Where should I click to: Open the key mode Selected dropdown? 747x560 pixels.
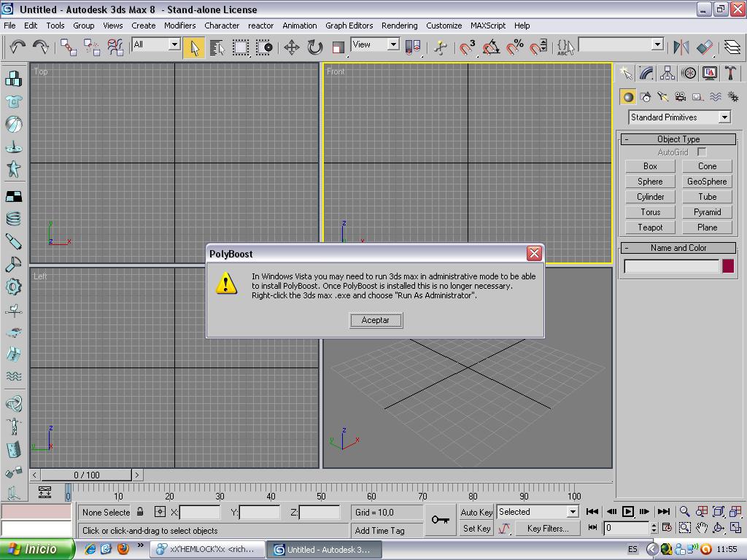(x=538, y=512)
